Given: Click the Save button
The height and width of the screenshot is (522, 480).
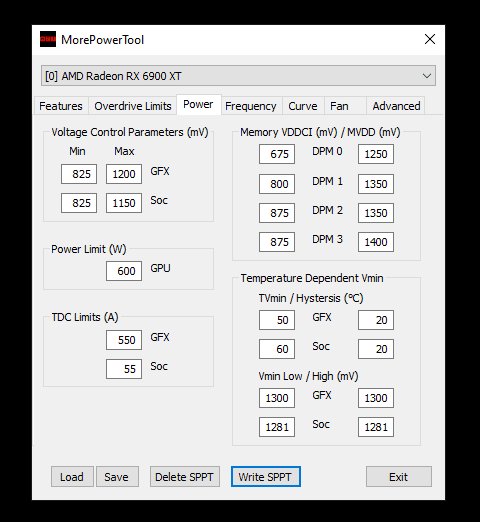Looking at the screenshot, I should [x=117, y=477].
